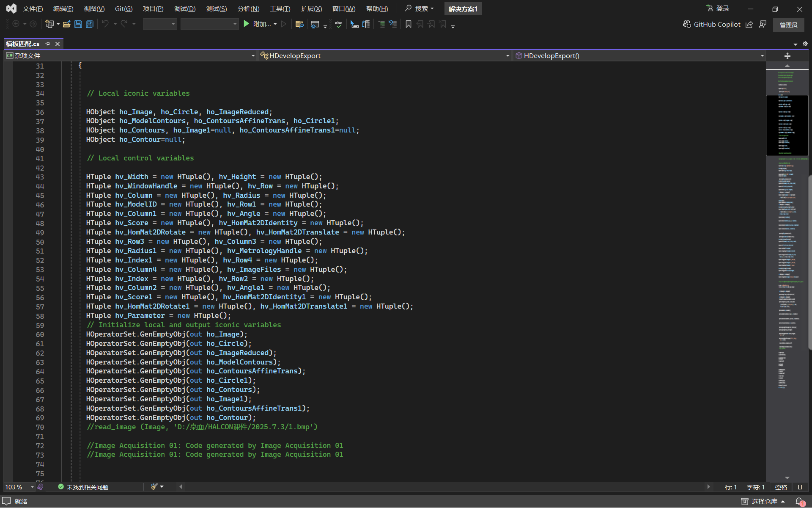
Task: Click the Save All icon
Action: pyautogui.click(x=90, y=25)
